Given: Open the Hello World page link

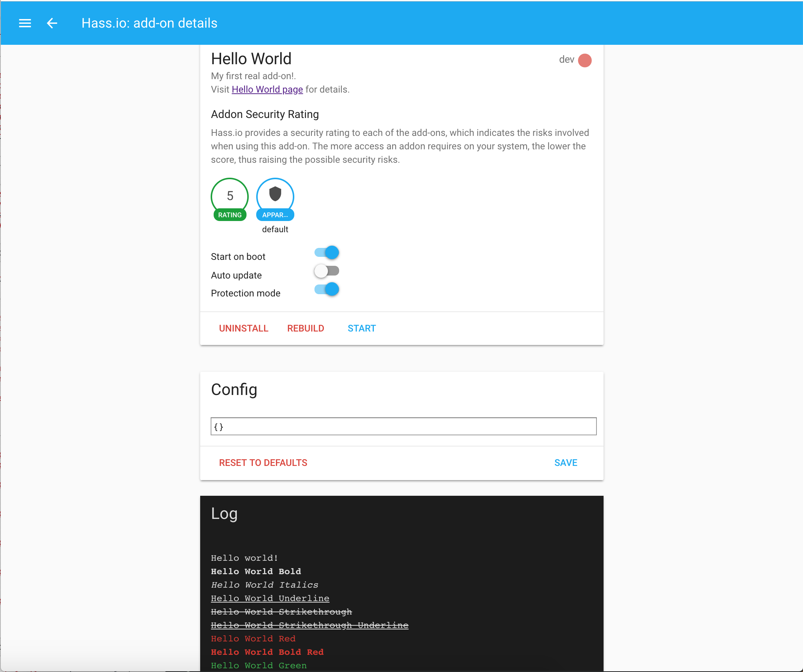Looking at the screenshot, I should pos(267,90).
